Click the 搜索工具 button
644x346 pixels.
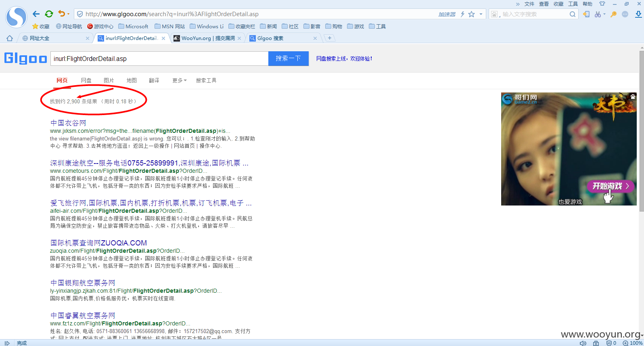point(206,80)
